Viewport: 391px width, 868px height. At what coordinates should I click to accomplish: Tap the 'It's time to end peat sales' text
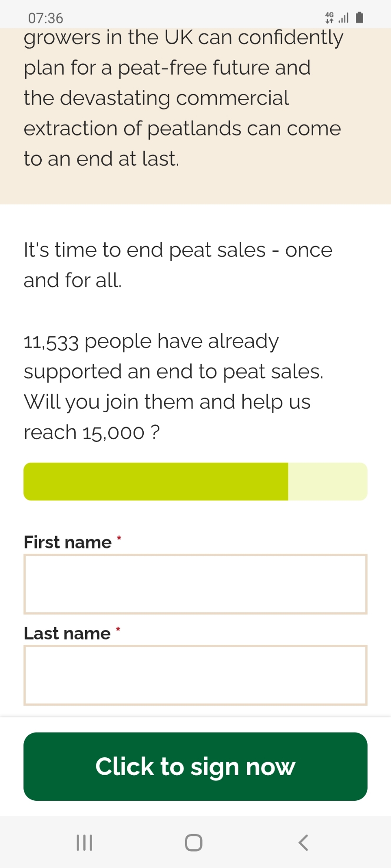point(178,251)
